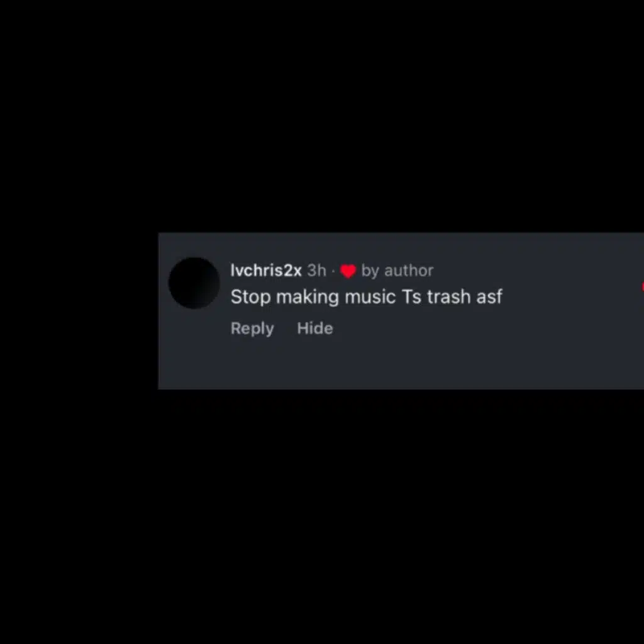The image size is (644, 644).
Task: Tap the like heart at comment's right edge
Action: (642, 286)
